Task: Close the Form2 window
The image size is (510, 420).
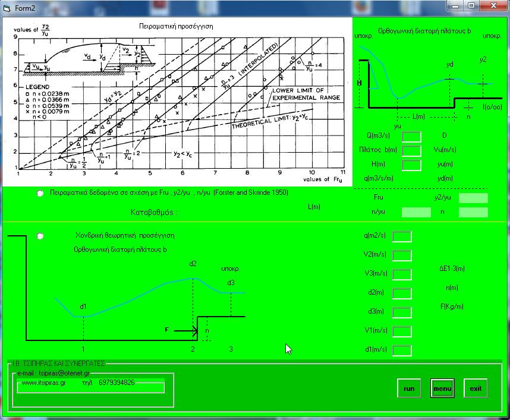Action: pyautogui.click(x=494, y=6)
